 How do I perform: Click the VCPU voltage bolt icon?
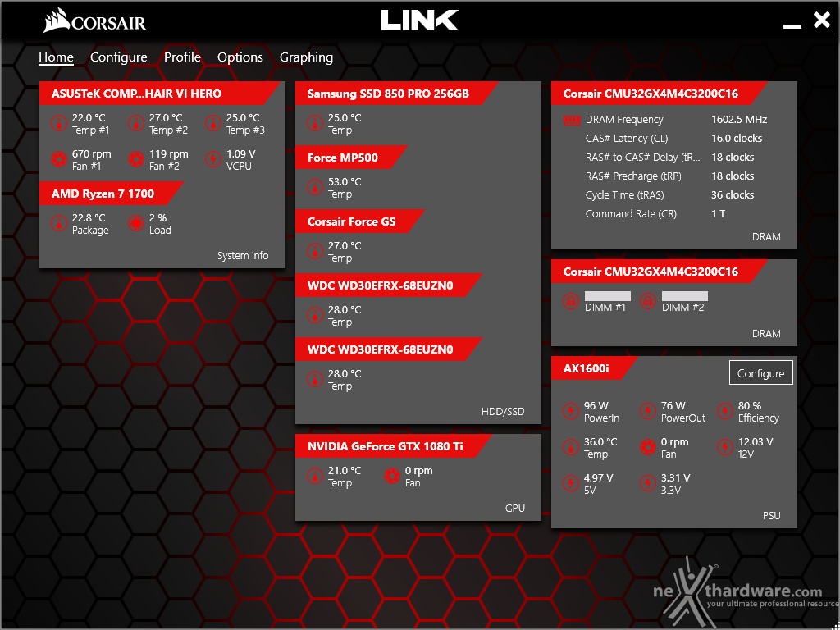pyautogui.click(x=213, y=160)
